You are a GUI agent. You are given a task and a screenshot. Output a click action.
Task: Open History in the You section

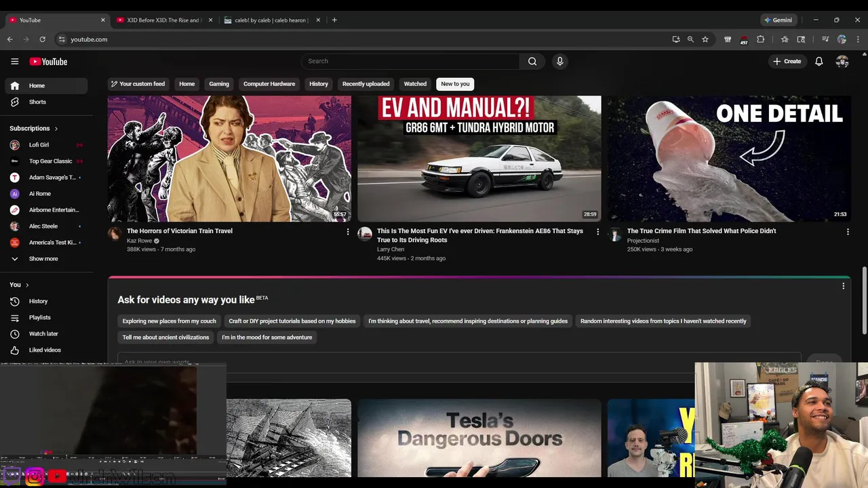[x=46, y=301]
